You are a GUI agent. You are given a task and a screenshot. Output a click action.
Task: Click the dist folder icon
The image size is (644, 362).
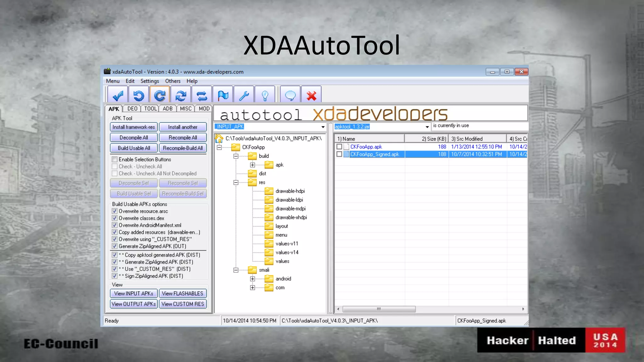(x=252, y=173)
